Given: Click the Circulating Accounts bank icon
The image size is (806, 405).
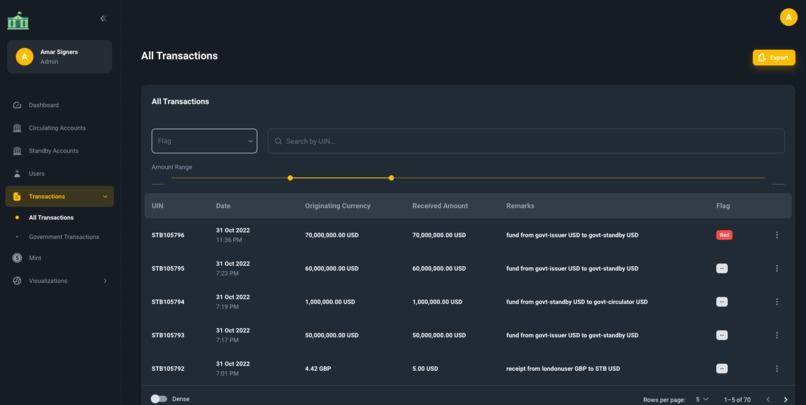Looking at the screenshot, I should click(17, 128).
